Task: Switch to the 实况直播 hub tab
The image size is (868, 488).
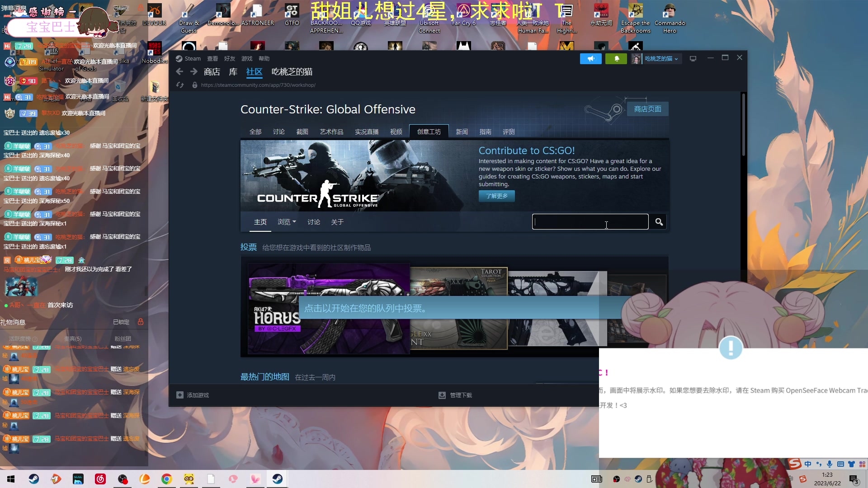Action: (x=367, y=132)
